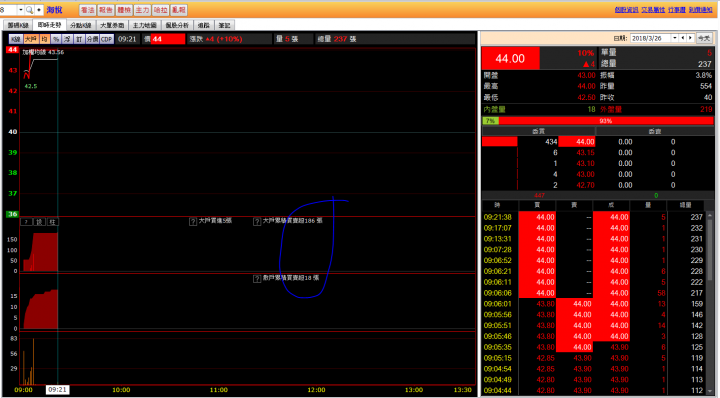
Task: Open the last link in top right header
Action: (700, 10)
